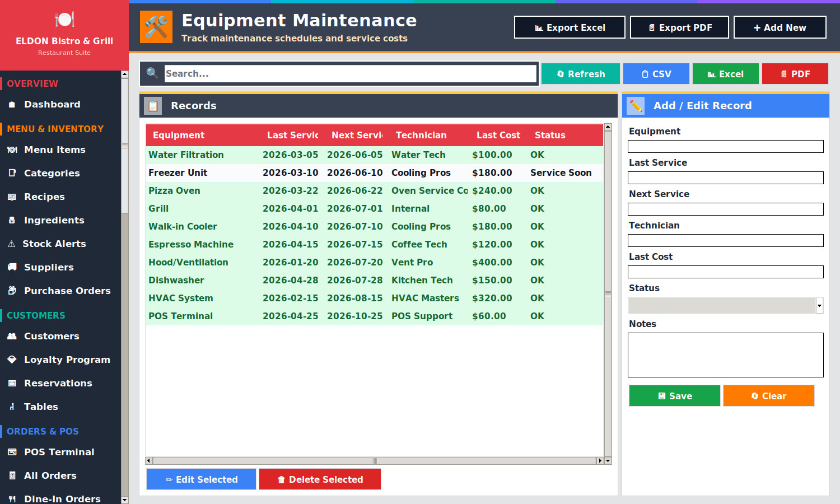Click Delete Selected button
The width and height of the screenshot is (840, 504).
pyautogui.click(x=320, y=479)
